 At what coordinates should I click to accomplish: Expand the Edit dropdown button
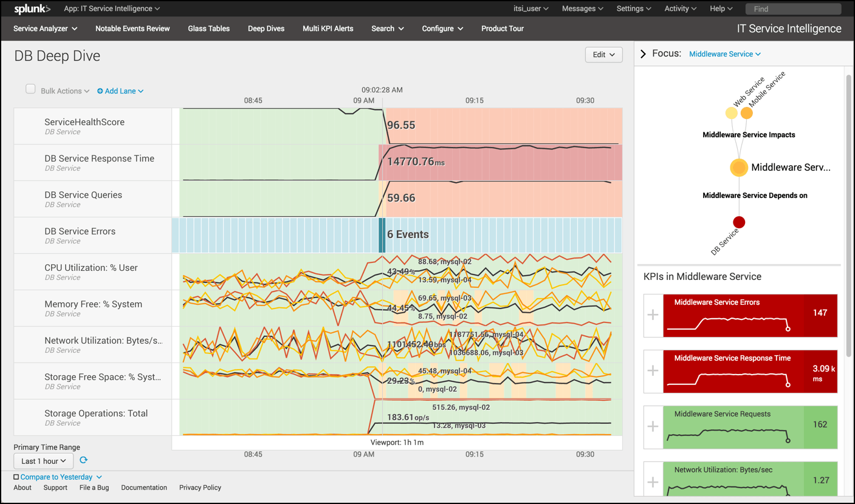coord(603,55)
